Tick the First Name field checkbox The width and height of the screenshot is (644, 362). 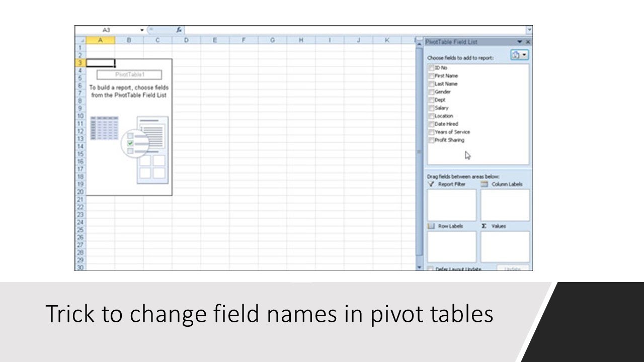pos(431,76)
